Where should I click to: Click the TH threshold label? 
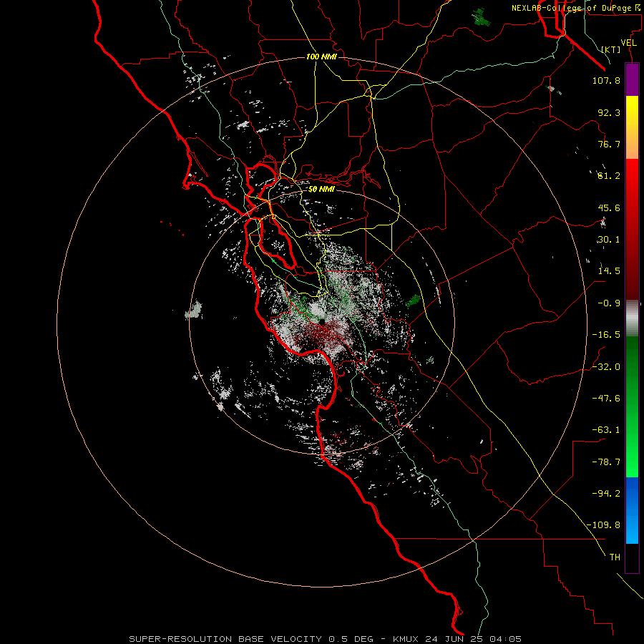(x=615, y=557)
